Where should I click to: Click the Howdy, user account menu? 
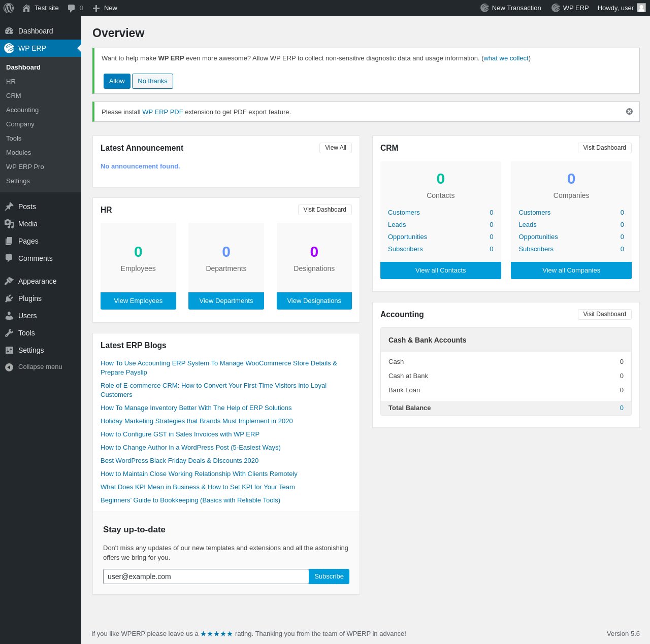click(622, 8)
